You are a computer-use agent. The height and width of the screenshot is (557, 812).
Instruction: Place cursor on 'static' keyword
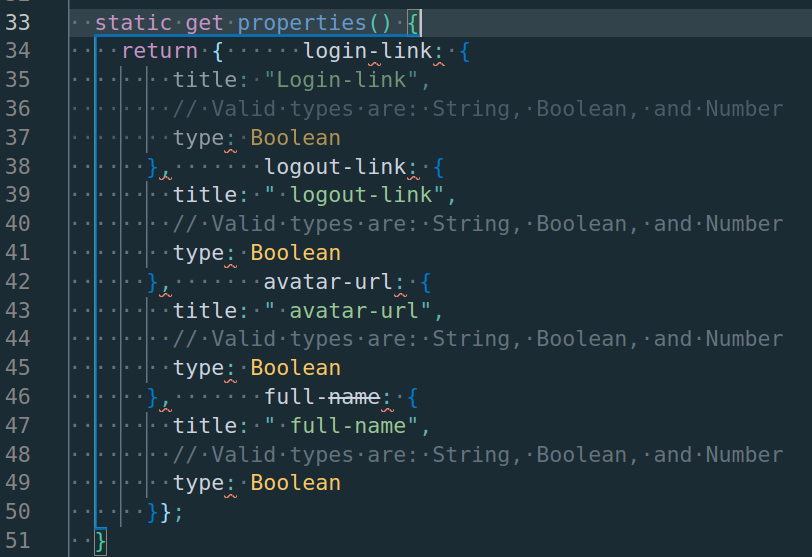pyautogui.click(x=133, y=23)
